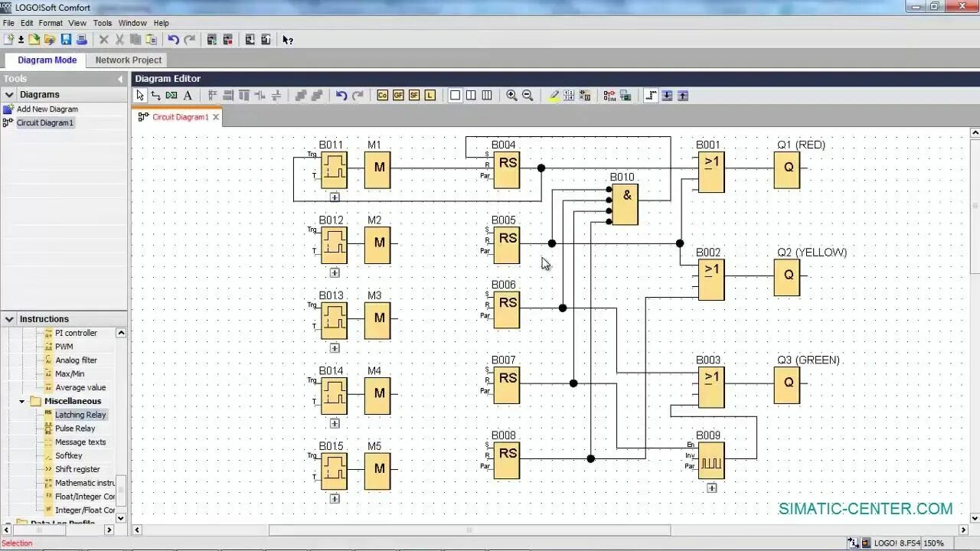Switch to single window view icon
The width and height of the screenshot is (980, 551).
(x=455, y=96)
